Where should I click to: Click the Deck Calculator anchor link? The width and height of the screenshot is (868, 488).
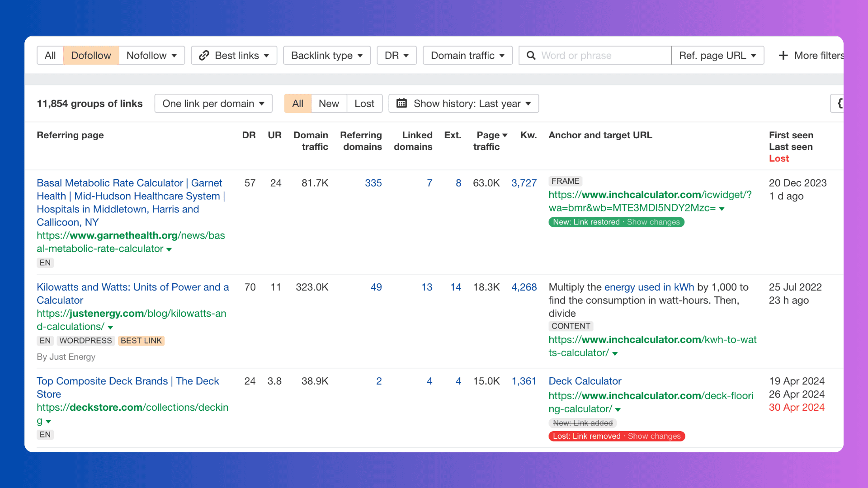pyautogui.click(x=585, y=381)
